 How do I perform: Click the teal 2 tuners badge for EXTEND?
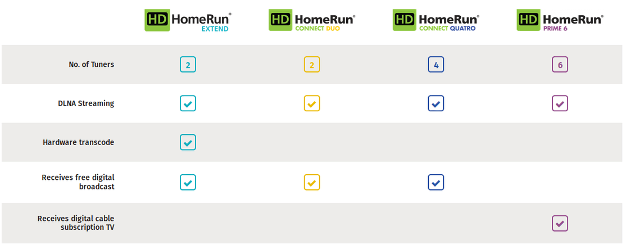[x=188, y=65]
